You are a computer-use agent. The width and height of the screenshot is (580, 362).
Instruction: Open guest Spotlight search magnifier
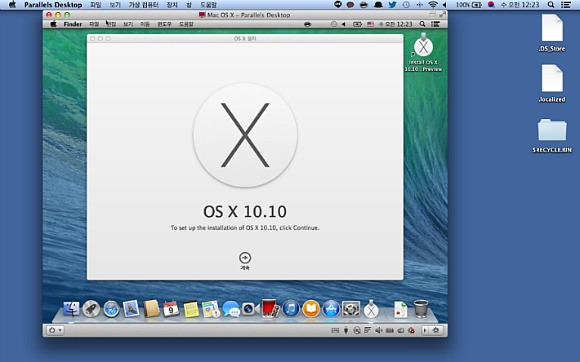pyautogui.click(x=422, y=24)
